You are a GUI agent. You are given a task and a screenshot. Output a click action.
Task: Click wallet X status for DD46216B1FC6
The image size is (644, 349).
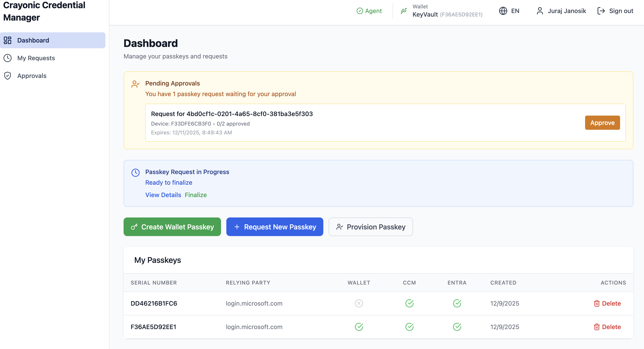(359, 303)
